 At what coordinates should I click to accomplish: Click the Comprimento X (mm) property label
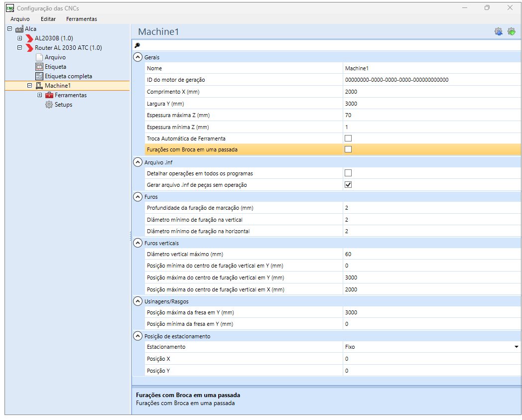pyautogui.click(x=173, y=92)
